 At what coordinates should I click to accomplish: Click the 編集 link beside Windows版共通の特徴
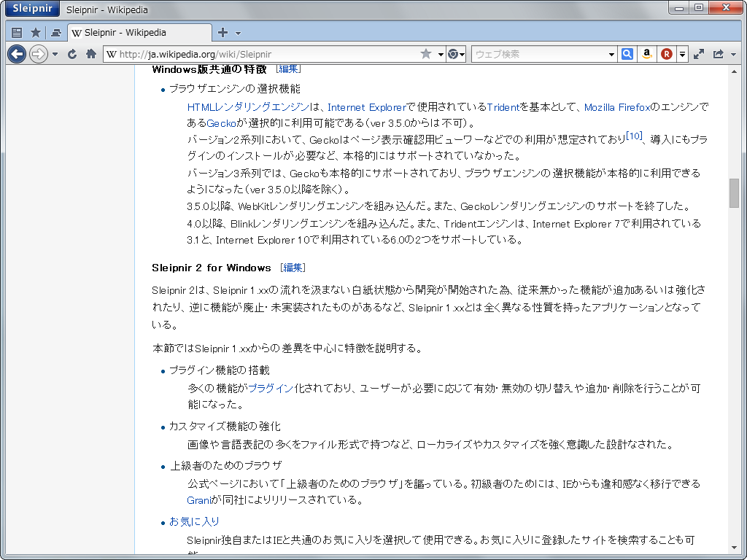(x=288, y=69)
